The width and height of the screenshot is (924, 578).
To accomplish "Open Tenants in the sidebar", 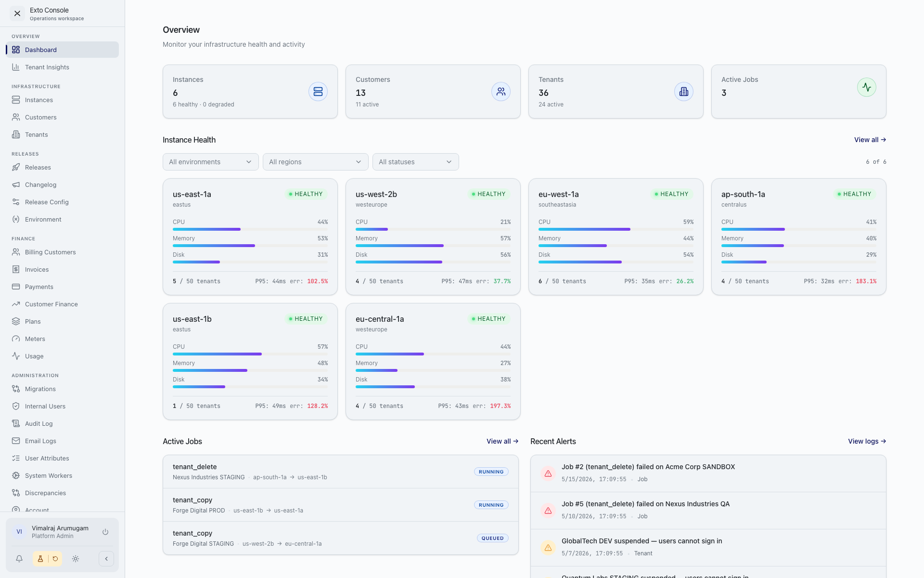I will pos(63,134).
